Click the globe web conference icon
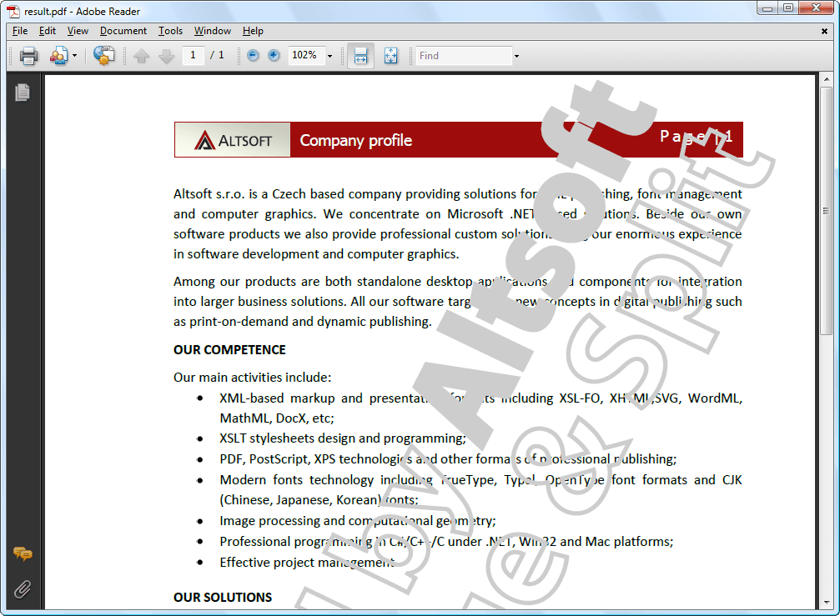The image size is (840, 616). click(x=104, y=55)
